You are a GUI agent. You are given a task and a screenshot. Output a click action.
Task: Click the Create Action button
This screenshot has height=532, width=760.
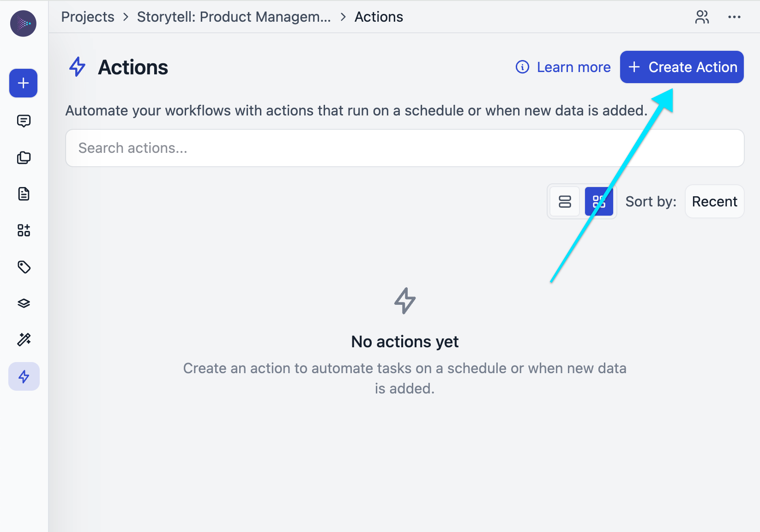click(x=682, y=67)
